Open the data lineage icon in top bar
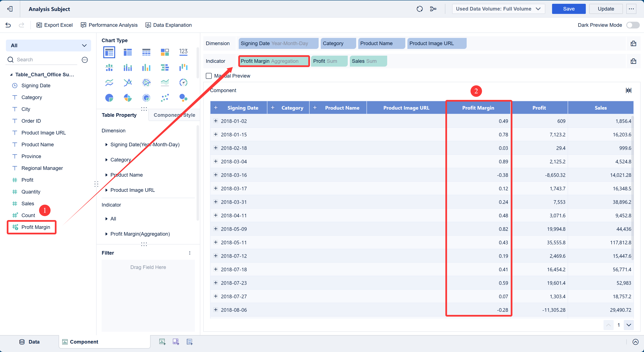 [433, 9]
